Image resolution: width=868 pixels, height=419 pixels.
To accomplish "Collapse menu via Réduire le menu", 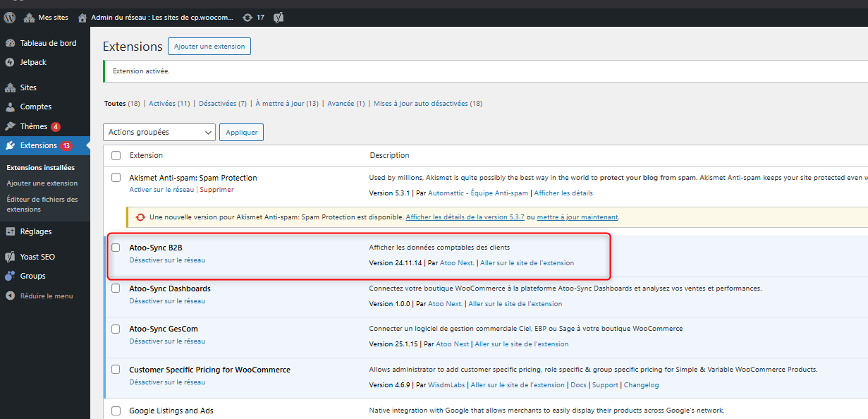I will coord(45,296).
